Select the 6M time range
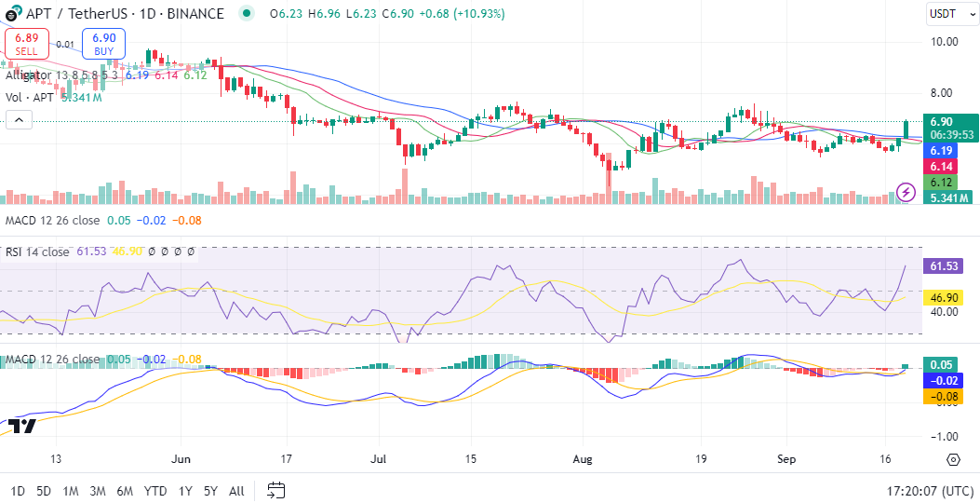 (x=125, y=491)
